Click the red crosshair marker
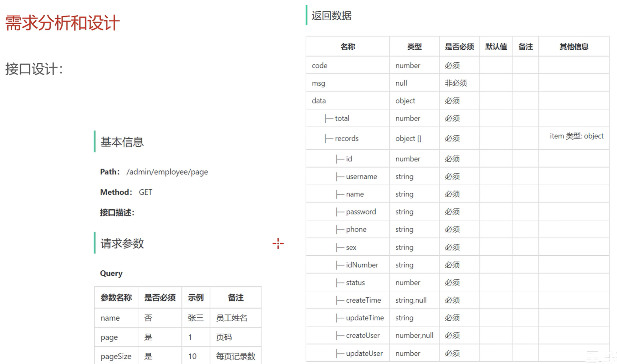The image size is (617, 364). point(278,243)
